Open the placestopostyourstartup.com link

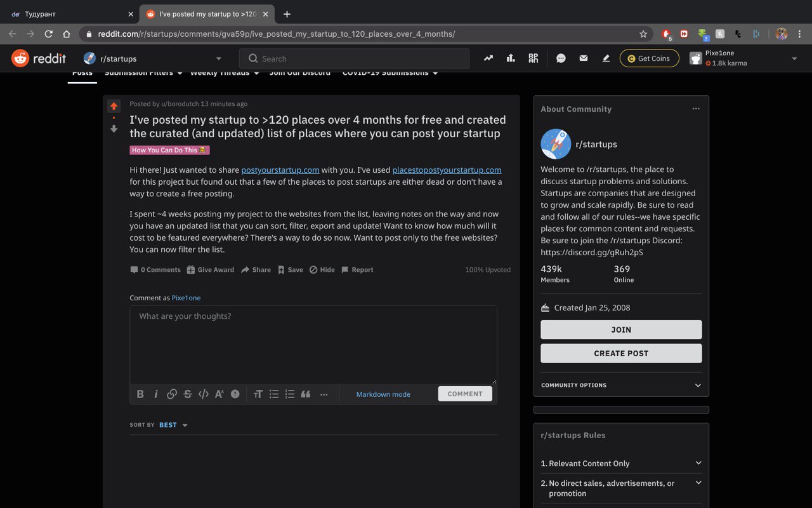coord(447,170)
